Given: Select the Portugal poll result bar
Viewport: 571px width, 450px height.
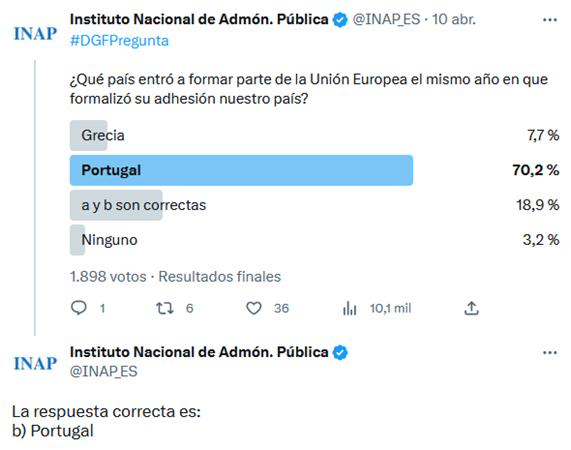Looking at the screenshot, I should click(x=241, y=170).
